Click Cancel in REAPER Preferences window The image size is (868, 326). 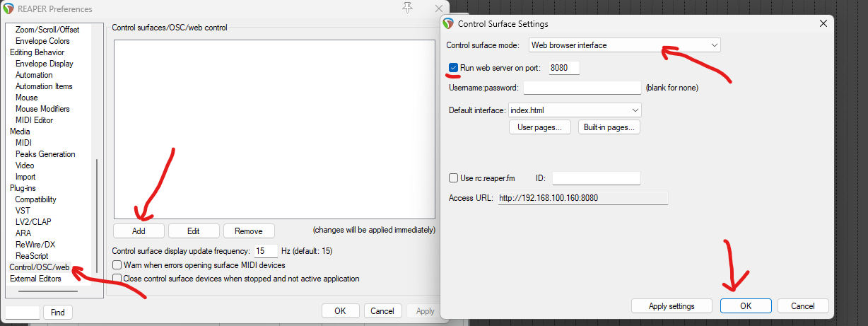382,311
